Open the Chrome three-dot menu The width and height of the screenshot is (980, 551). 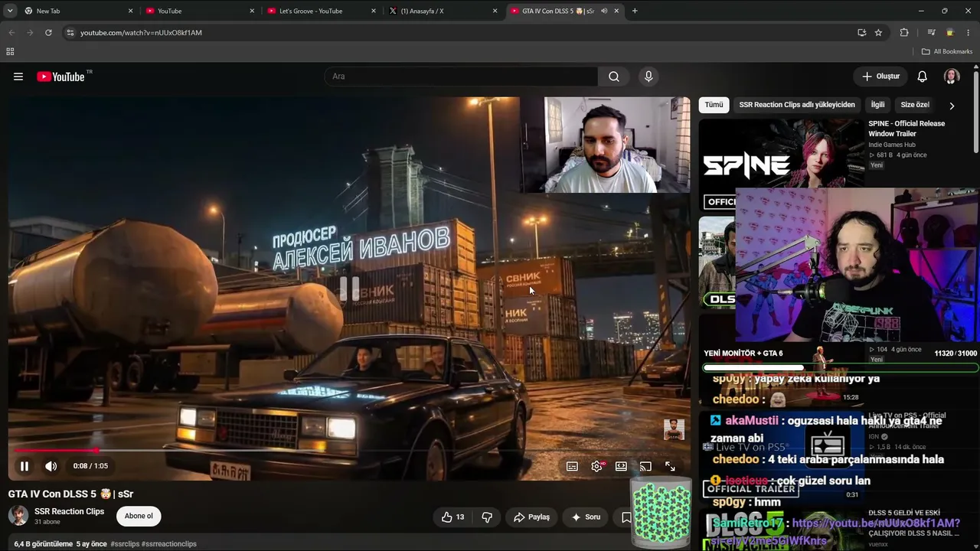(969, 33)
